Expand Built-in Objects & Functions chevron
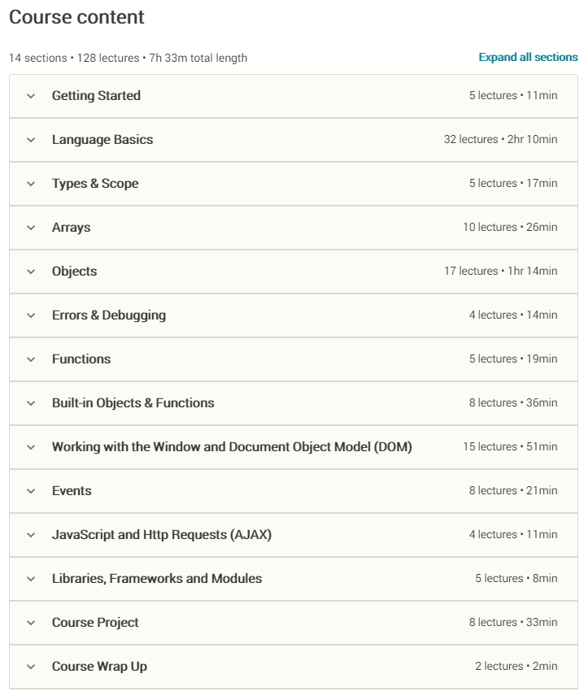588x700 pixels. [x=31, y=403]
